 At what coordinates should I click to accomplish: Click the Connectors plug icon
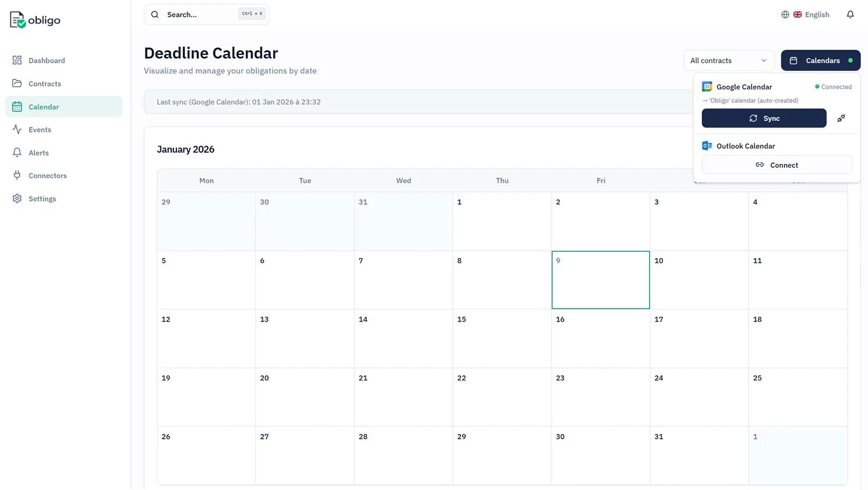click(x=17, y=176)
